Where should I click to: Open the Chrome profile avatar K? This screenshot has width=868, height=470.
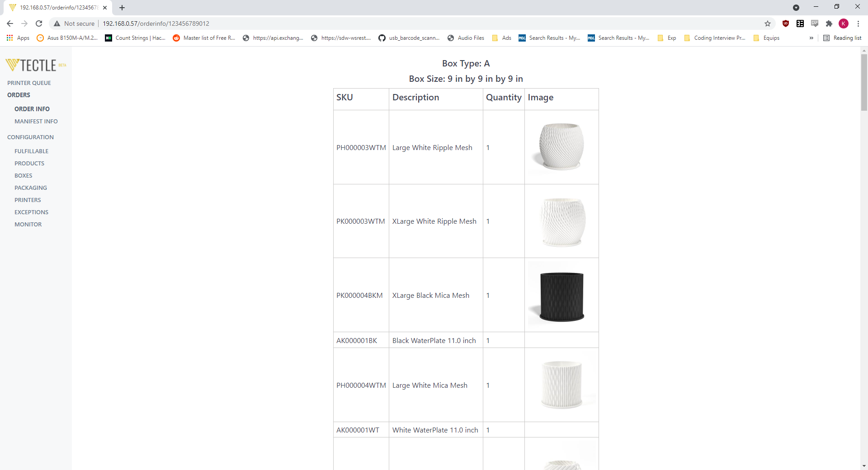844,23
